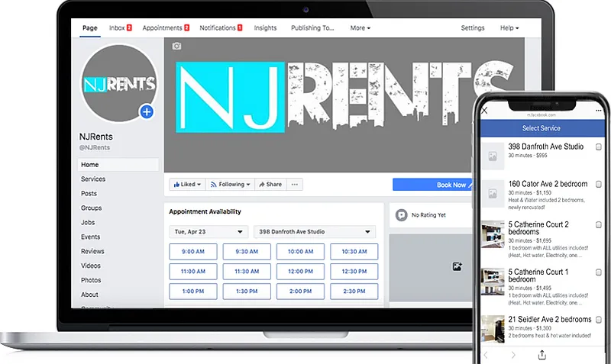This screenshot has width=611, height=364.
Task: Click the Share button below the cover
Action: point(270,185)
